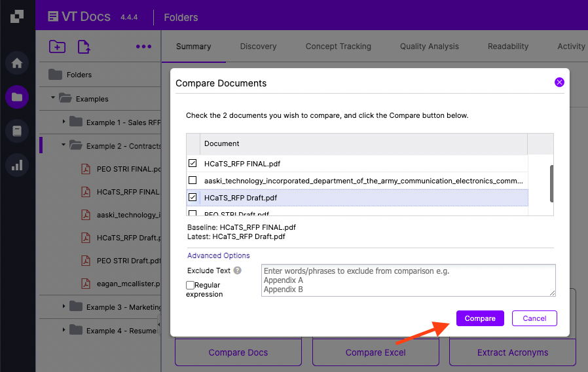Expand the Example 1 - Sales RFP folder
This screenshot has width=588, height=372.
click(x=64, y=122)
